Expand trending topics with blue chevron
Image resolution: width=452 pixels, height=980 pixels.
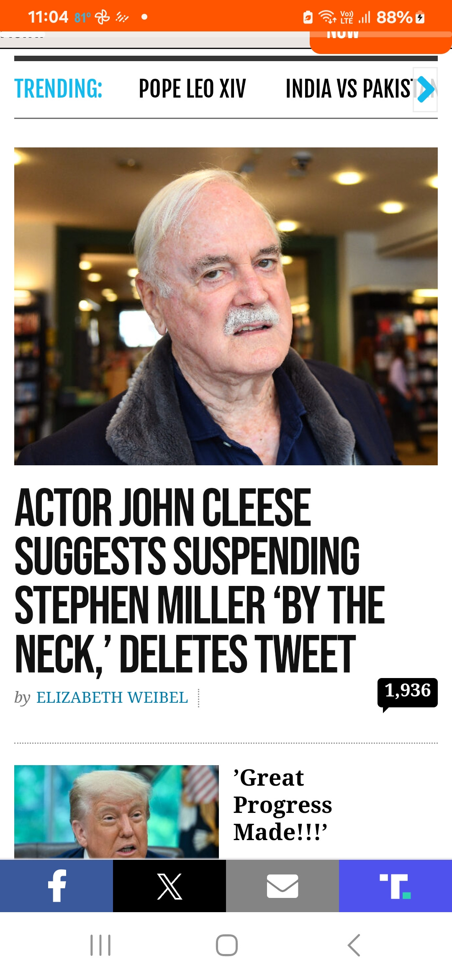coord(426,89)
